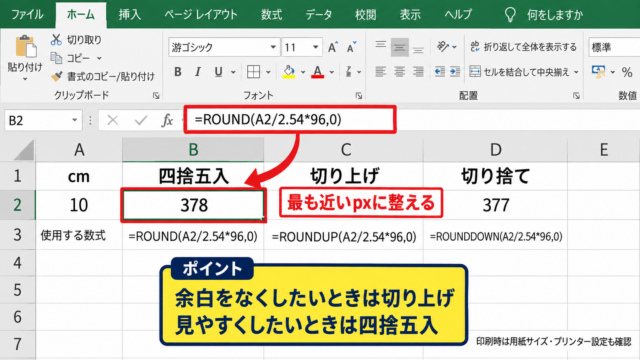This screenshot has height=360, width=640.
Task: Open fill color dropdown arrow
Action: point(303,73)
